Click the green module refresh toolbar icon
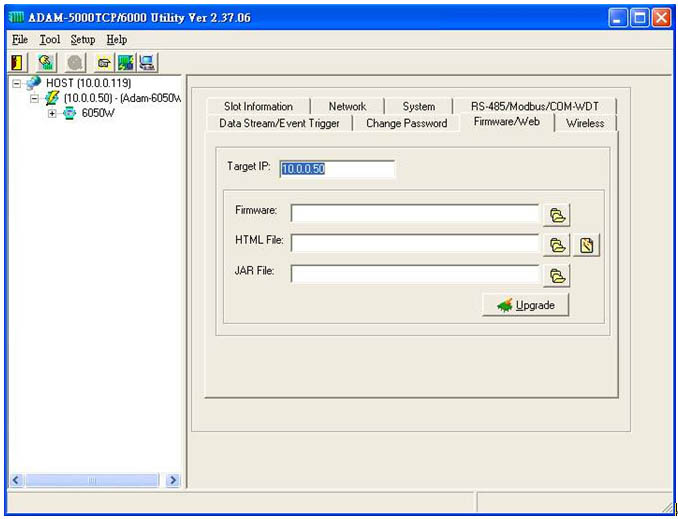The height and width of the screenshot is (519, 678). pos(126,63)
